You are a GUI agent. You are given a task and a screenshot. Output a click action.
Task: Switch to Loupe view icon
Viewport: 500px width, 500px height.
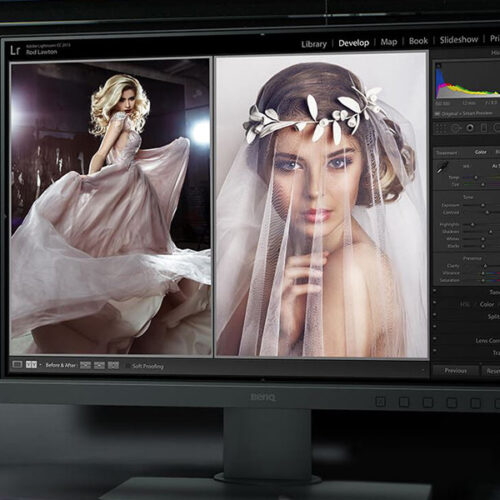tap(17, 364)
